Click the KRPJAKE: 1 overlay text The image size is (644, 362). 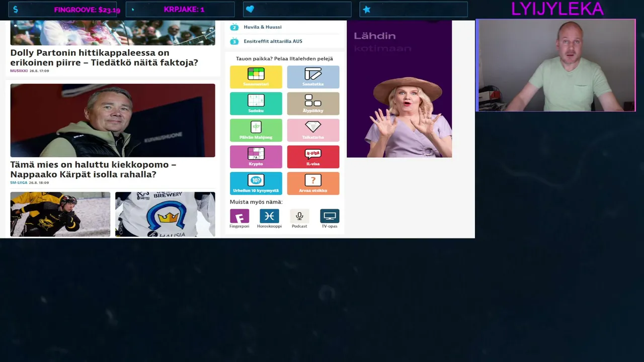click(x=184, y=10)
